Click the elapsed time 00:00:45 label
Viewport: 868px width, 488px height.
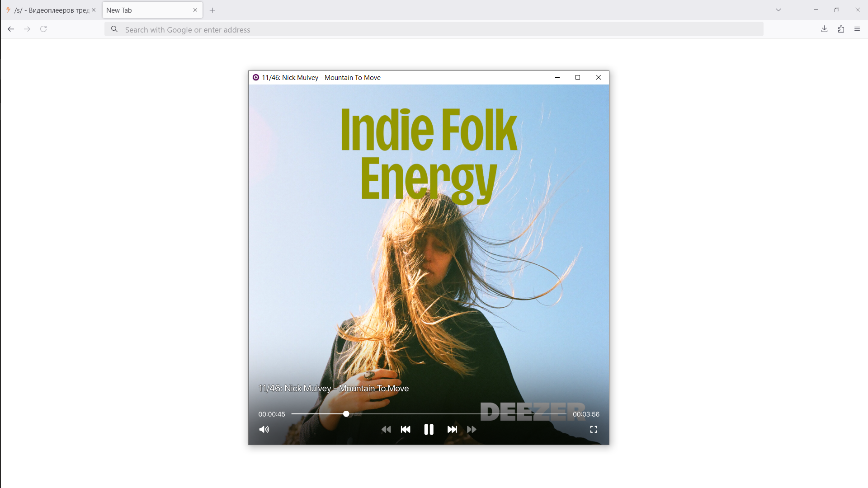point(272,414)
